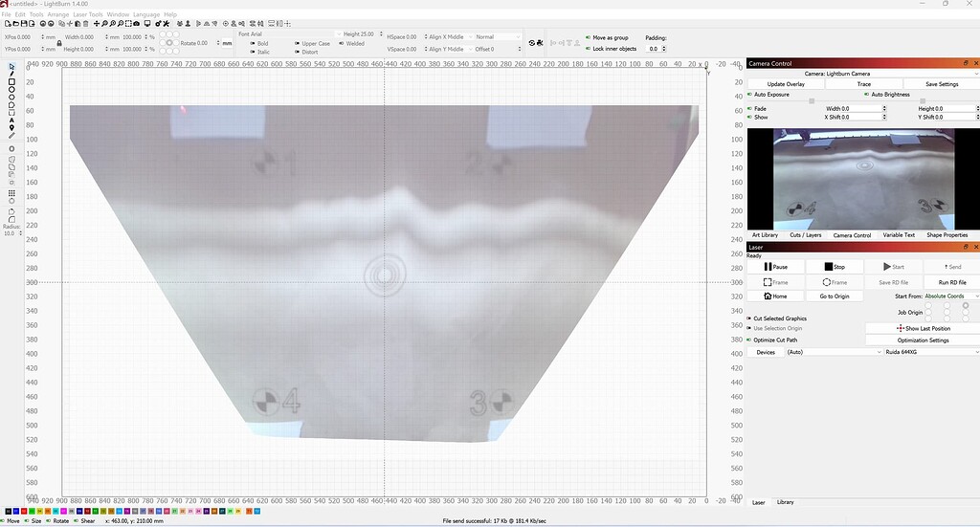The image size is (980, 527).
Task: Click the Devices button
Action: pos(766,352)
